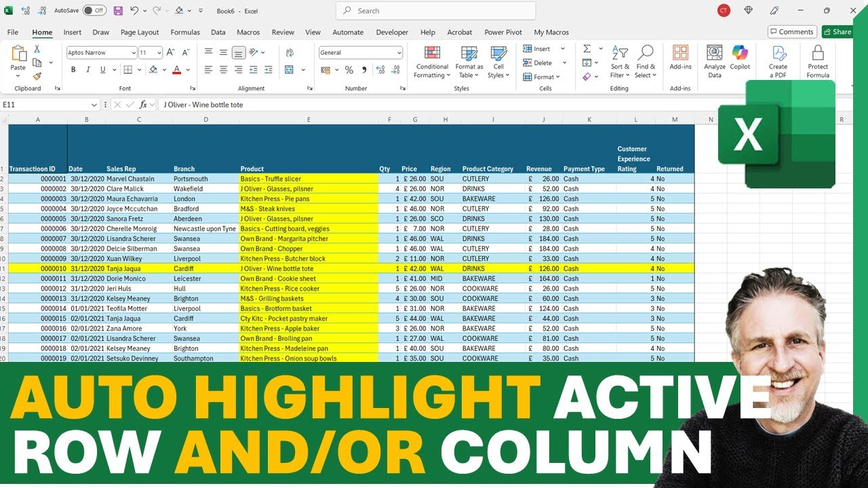This screenshot has height=488, width=868.
Task: Apply Comma Style format
Action: coord(365,70)
